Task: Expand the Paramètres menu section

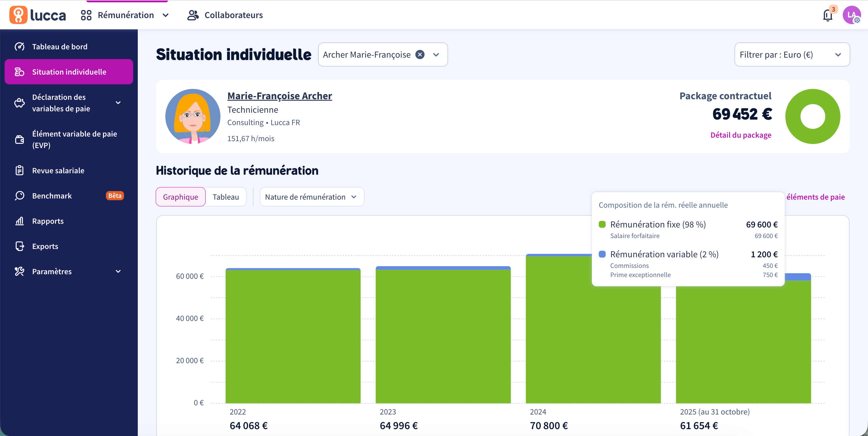Action: (118, 271)
